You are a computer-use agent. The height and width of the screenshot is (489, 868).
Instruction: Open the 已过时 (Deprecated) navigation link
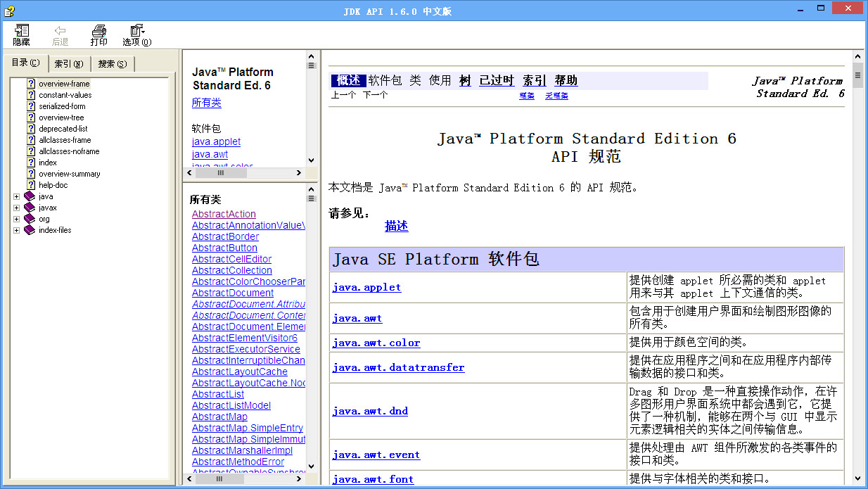click(x=497, y=80)
